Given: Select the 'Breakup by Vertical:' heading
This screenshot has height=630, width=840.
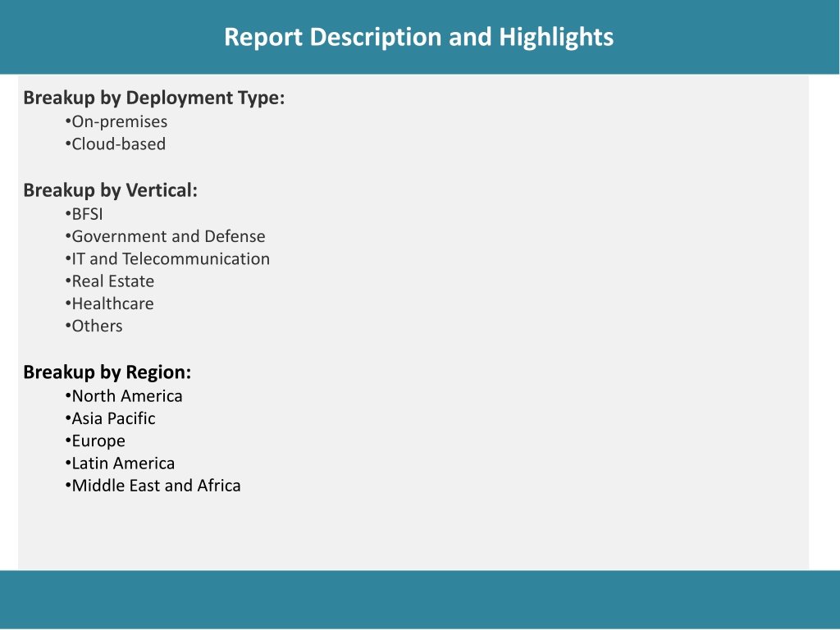Looking at the screenshot, I should coord(111,190).
